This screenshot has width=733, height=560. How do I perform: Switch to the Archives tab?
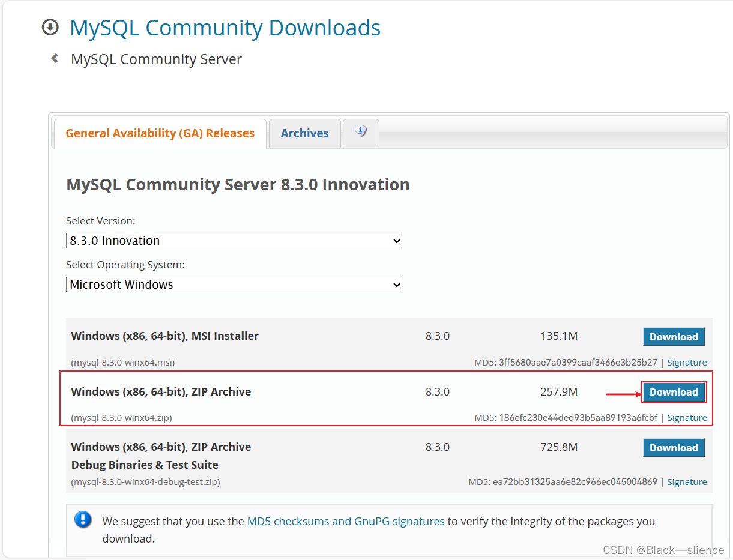pos(305,133)
